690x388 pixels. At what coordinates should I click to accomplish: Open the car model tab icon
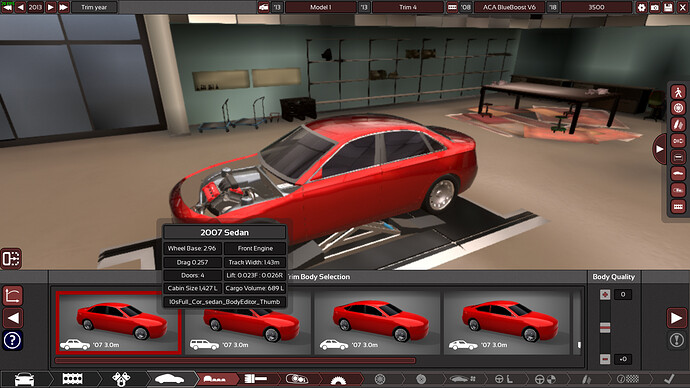(24, 379)
